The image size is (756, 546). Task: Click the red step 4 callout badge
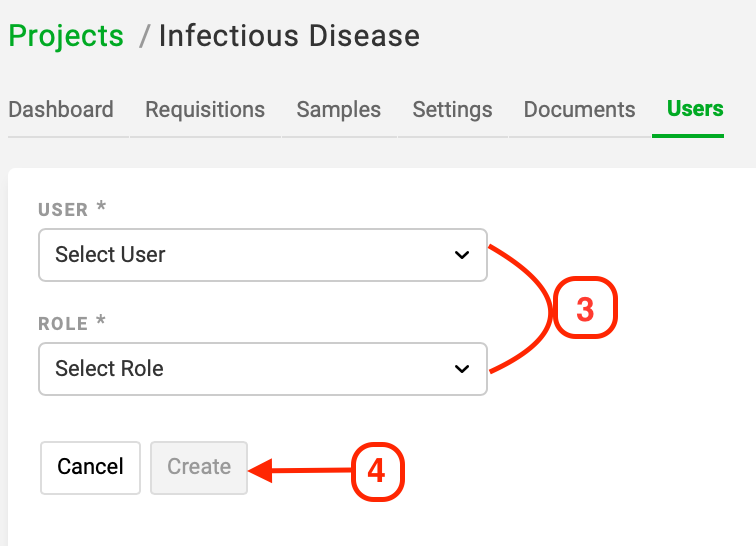pyautogui.click(x=378, y=471)
